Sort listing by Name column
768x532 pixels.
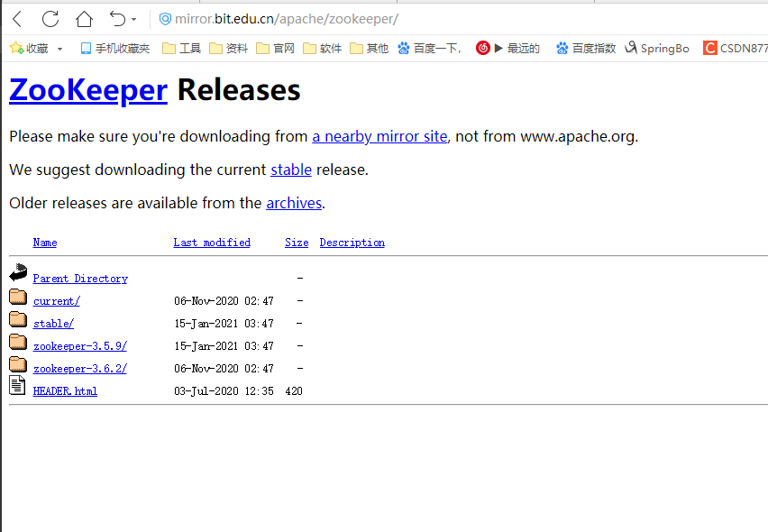coord(45,243)
